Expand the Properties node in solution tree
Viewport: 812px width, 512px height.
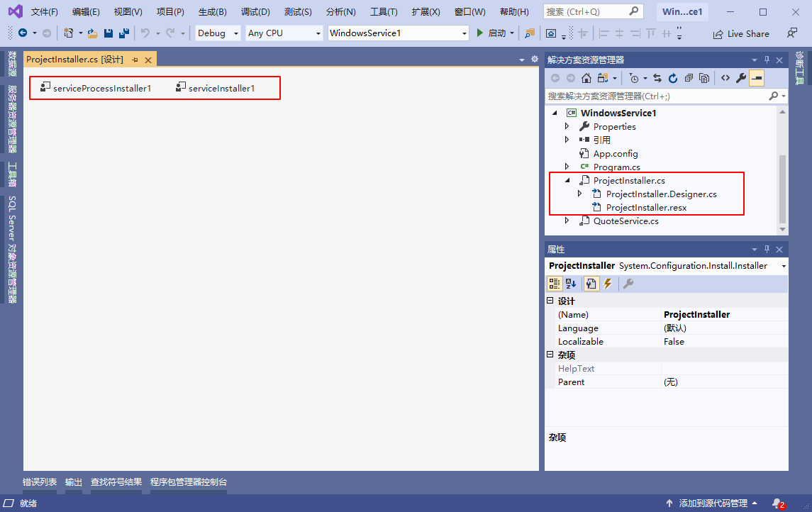point(567,126)
